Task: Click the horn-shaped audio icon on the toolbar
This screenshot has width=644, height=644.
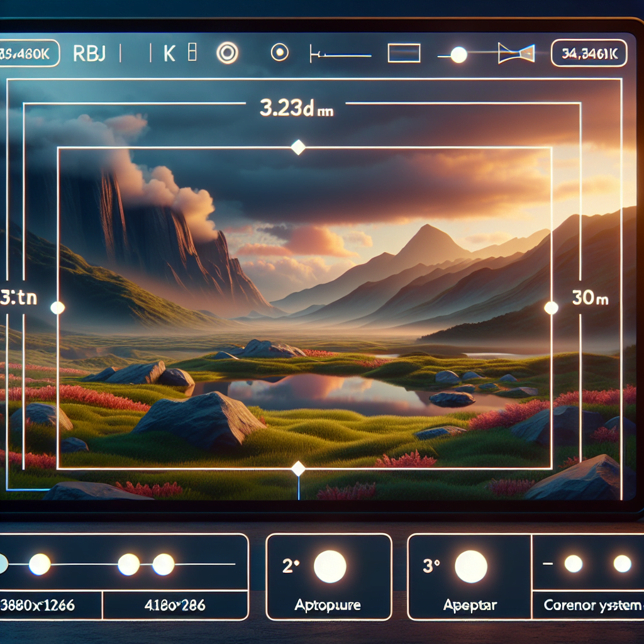Action: point(516,53)
